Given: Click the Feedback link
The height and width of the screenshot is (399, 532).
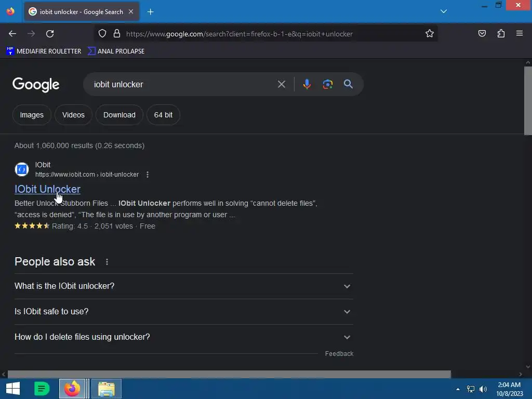Looking at the screenshot, I should coord(339,353).
